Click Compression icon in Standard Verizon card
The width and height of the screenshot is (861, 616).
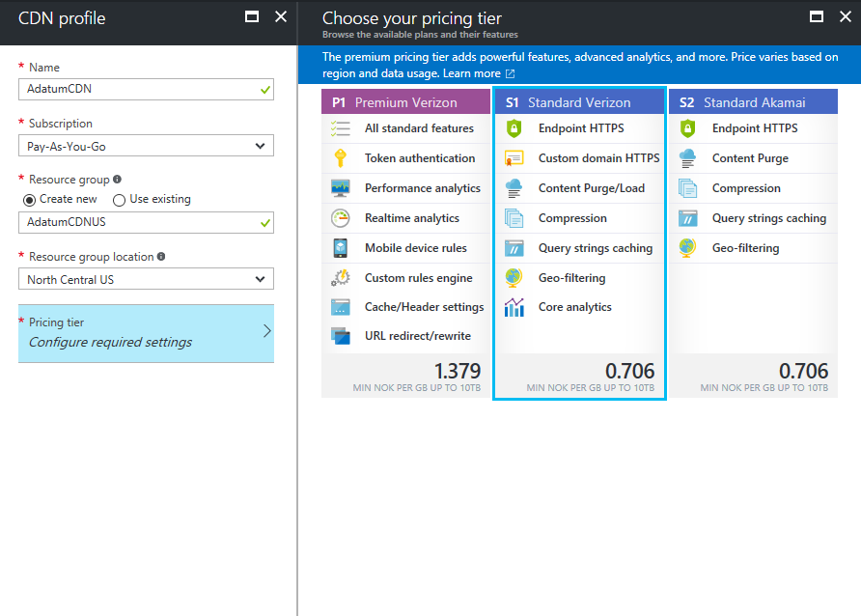[x=514, y=218]
